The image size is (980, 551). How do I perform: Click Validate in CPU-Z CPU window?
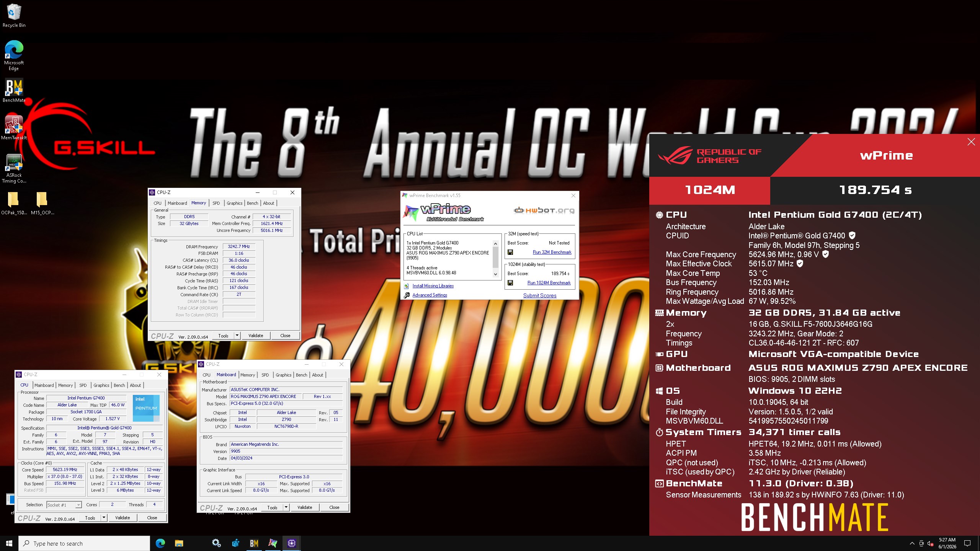pos(122,518)
